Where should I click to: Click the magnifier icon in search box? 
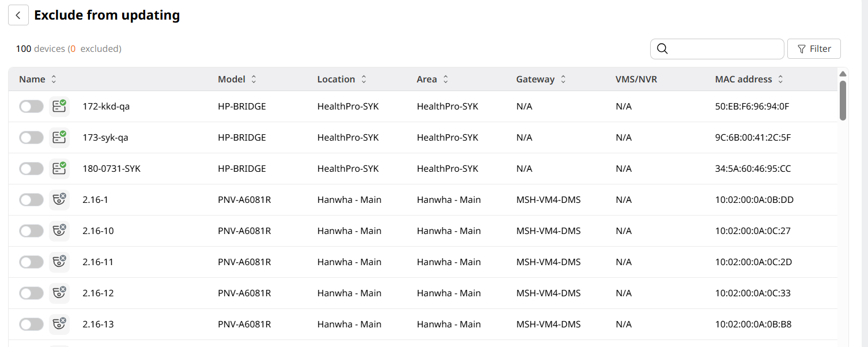[x=662, y=49]
